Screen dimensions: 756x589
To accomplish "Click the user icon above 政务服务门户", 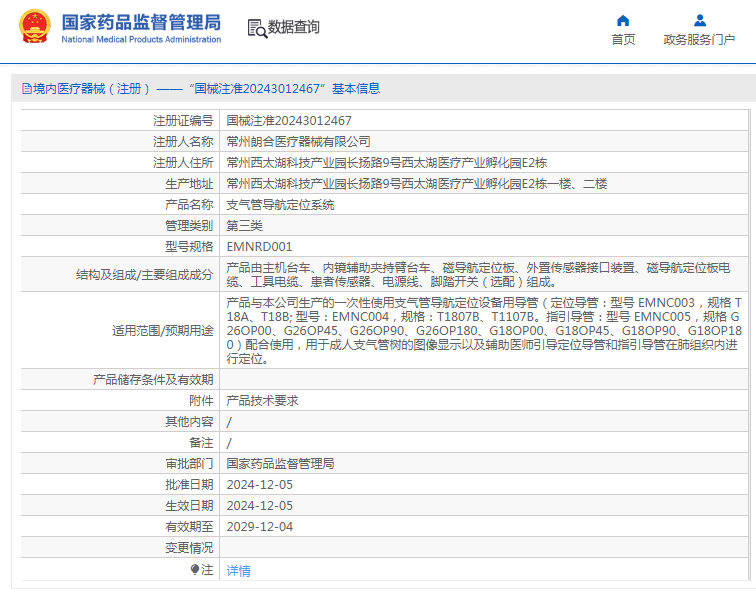I will click(700, 21).
